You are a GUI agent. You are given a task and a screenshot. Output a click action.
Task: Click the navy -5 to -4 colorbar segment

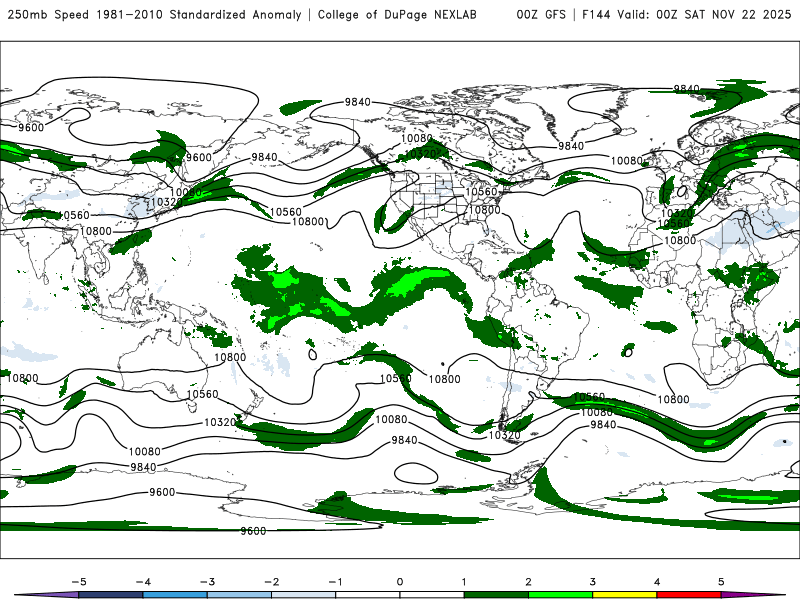point(111,595)
